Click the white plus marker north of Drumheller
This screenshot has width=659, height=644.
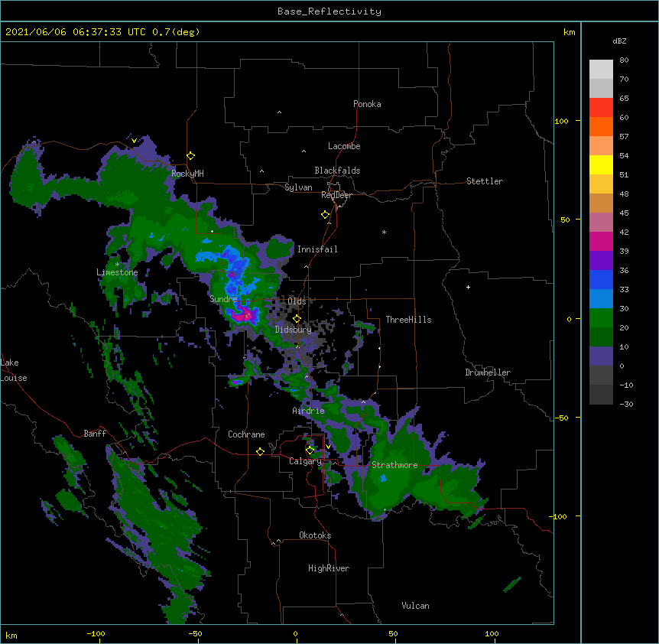468,287
